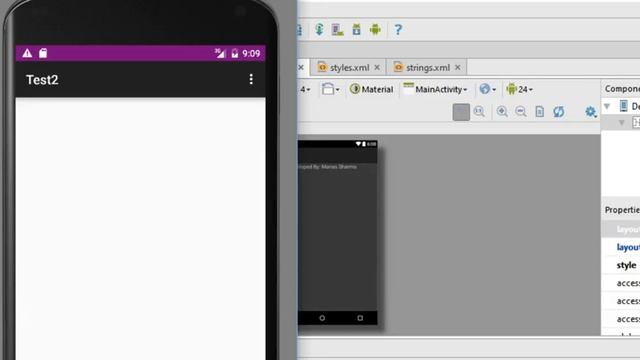Click the developer text in layout preview
640x360 pixels.
(x=327, y=167)
